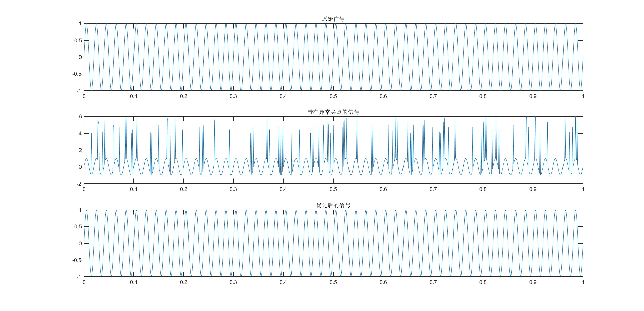
Task: Pick x-axis tick 0.5 under the 带有异常尖点的信号 plot
Action: pos(333,189)
